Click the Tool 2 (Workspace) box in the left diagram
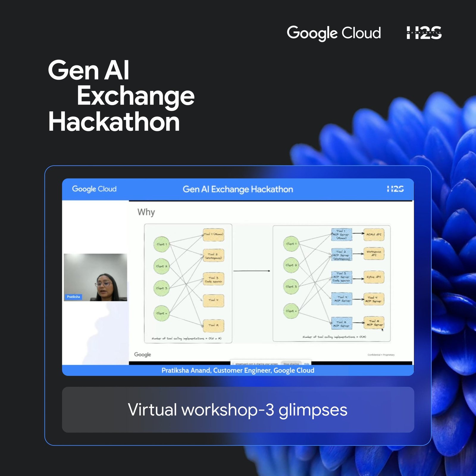Viewport: 476px width, 476px height. coord(213,256)
